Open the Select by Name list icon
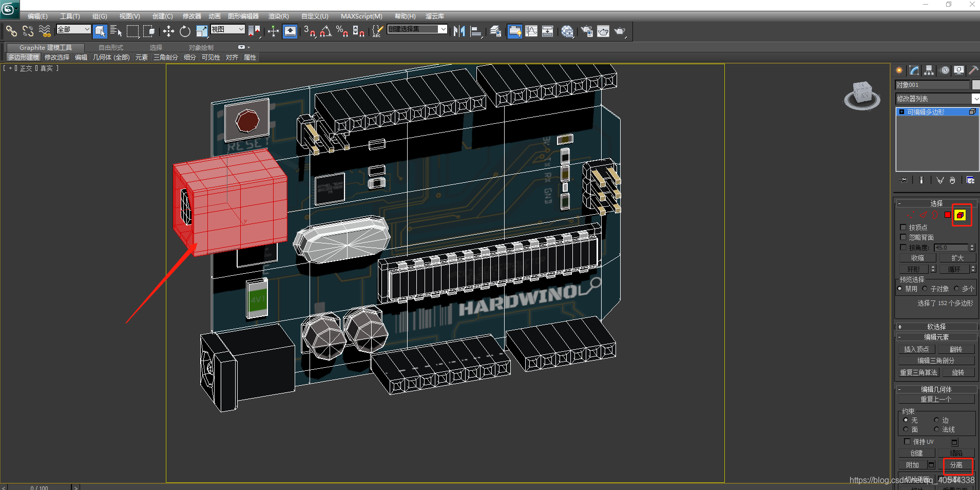980x490 pixels. [x=116, y=31]
